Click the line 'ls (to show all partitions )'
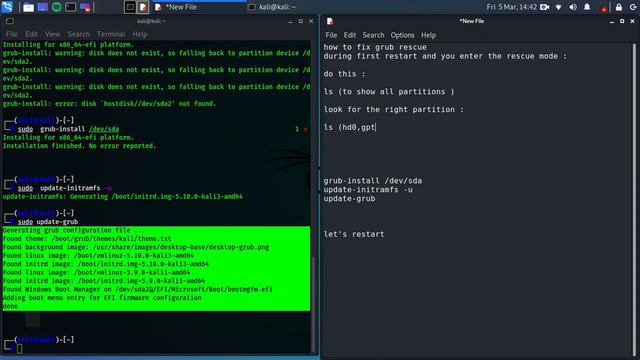This screenshot has height=360, width=640. [x=389, y=92]
